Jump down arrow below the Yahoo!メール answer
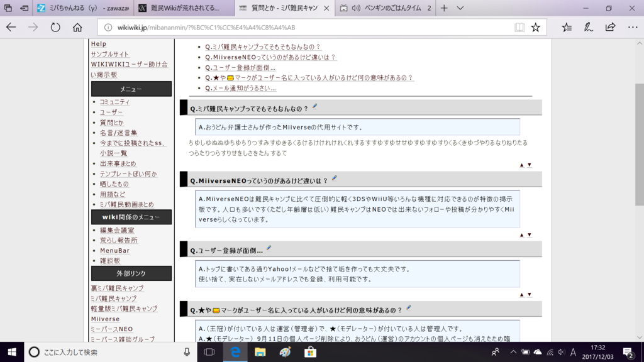Image resolution: width=644 pixels, height=362 pixels. coord(530,295)
